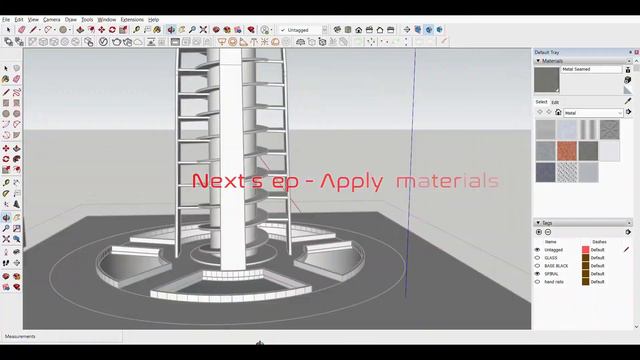The image size is (640, 360).
Task: Open the user account icon in toolbar
Action: click(x=265, y=30)
